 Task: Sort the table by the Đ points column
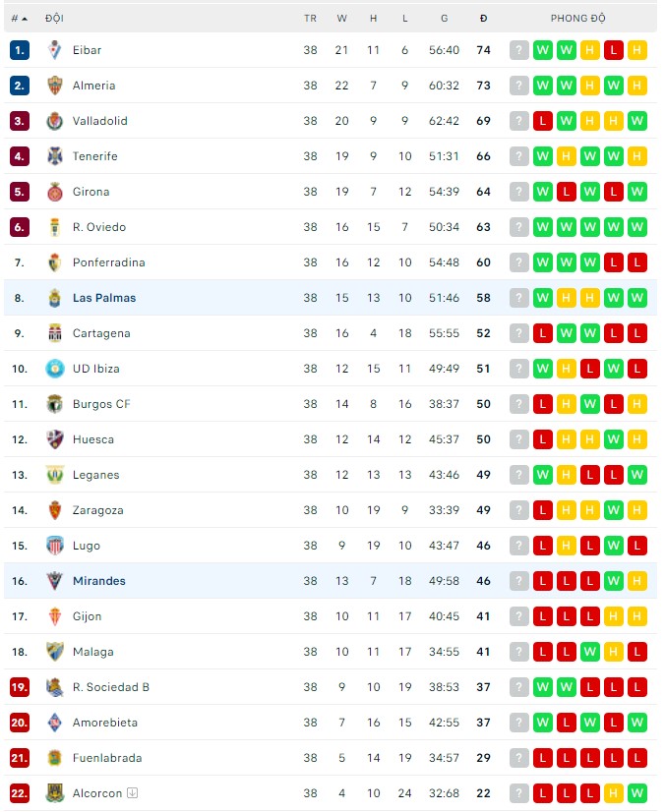pyautogui.click(x=483, y=18)
